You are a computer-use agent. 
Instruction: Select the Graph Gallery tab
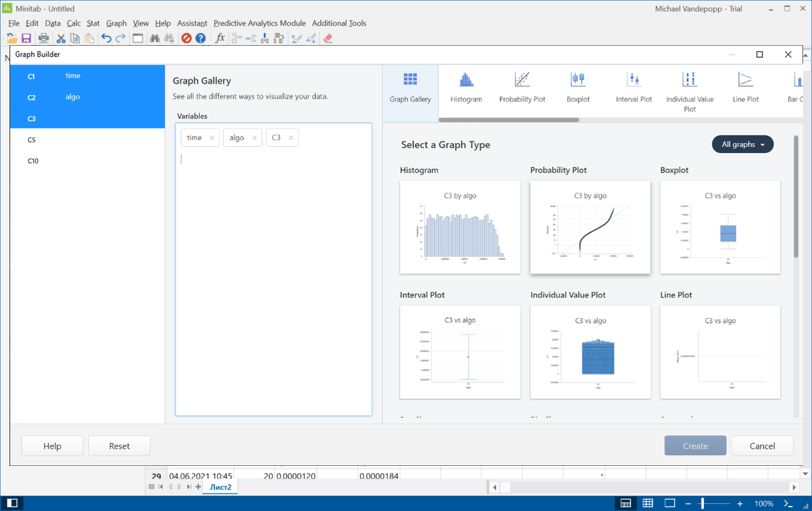click(410, 93)
